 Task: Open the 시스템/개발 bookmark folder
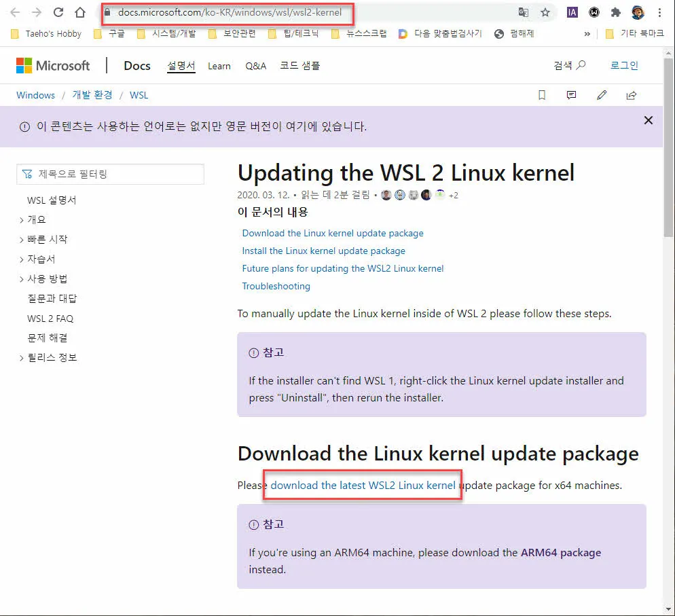click(x=166, y=33)
